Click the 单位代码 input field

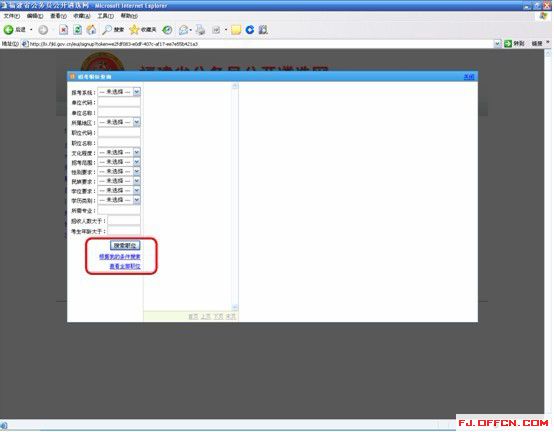point(119,102)
